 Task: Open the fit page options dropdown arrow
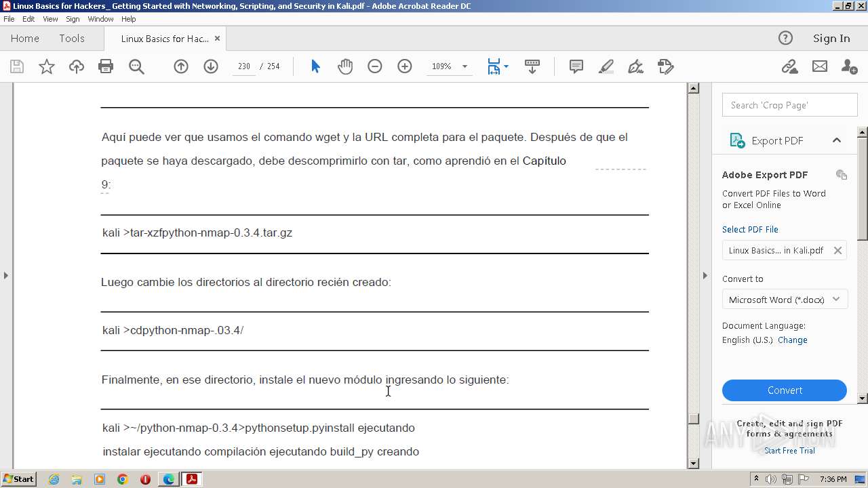tap(506, 66)
